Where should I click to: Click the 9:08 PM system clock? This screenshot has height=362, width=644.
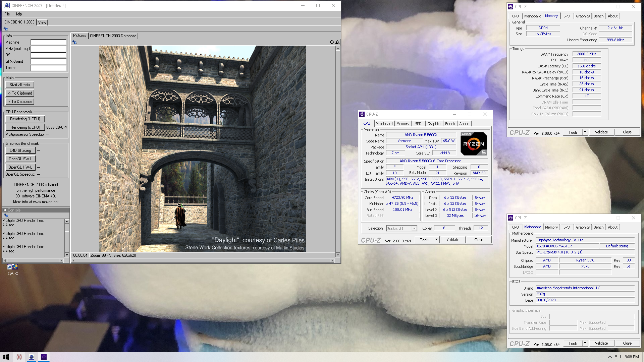tap(632, 357)
